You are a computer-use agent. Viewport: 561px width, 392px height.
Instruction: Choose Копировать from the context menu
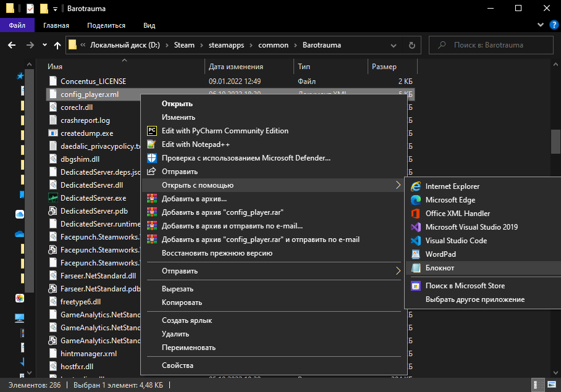[274, 302]
